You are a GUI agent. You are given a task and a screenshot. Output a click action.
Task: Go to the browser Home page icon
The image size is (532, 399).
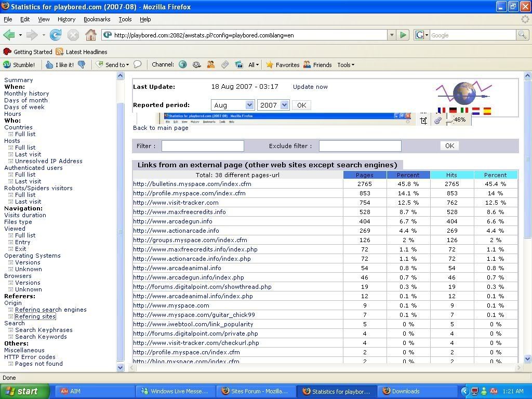point(90,35)
